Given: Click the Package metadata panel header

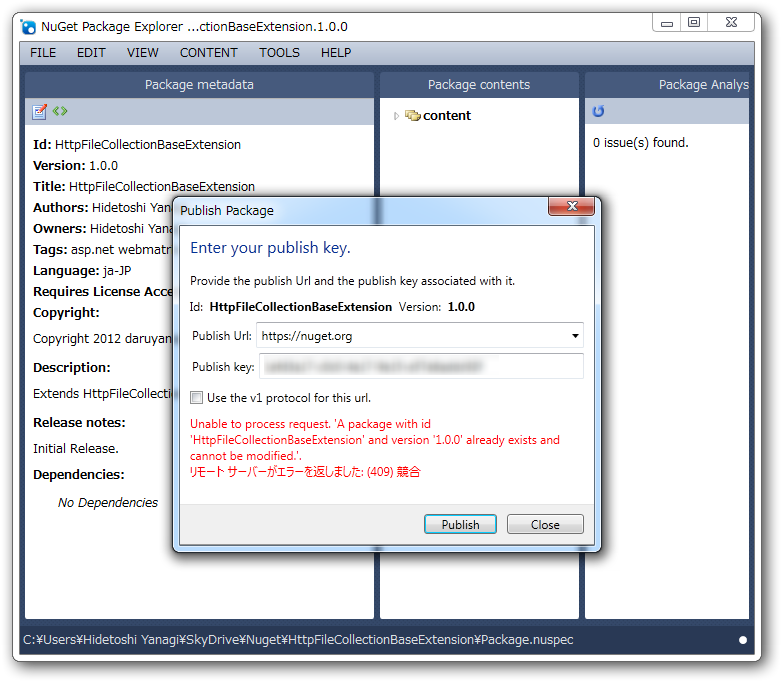Looking at the screenshot, I should 199,85.
